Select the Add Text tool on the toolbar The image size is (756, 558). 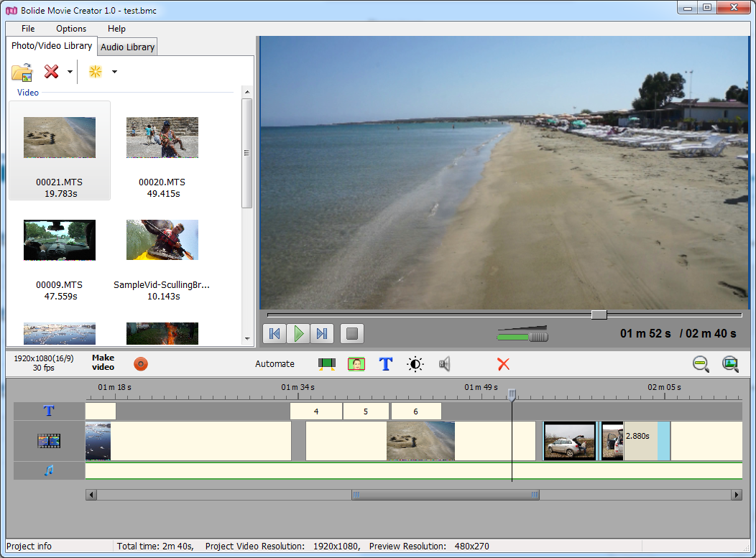[x=386, y=364]
